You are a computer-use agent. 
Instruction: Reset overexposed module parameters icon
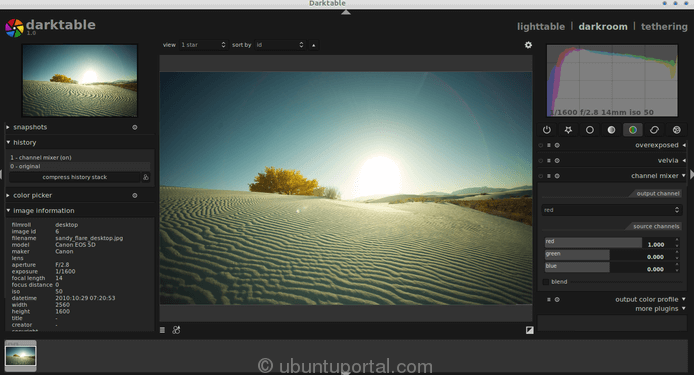point(557,145)
